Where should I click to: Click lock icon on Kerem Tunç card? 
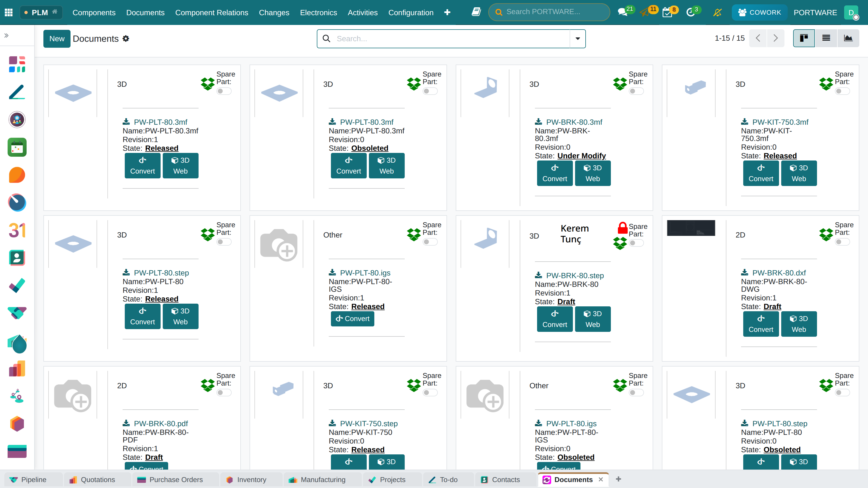[622, 228]
